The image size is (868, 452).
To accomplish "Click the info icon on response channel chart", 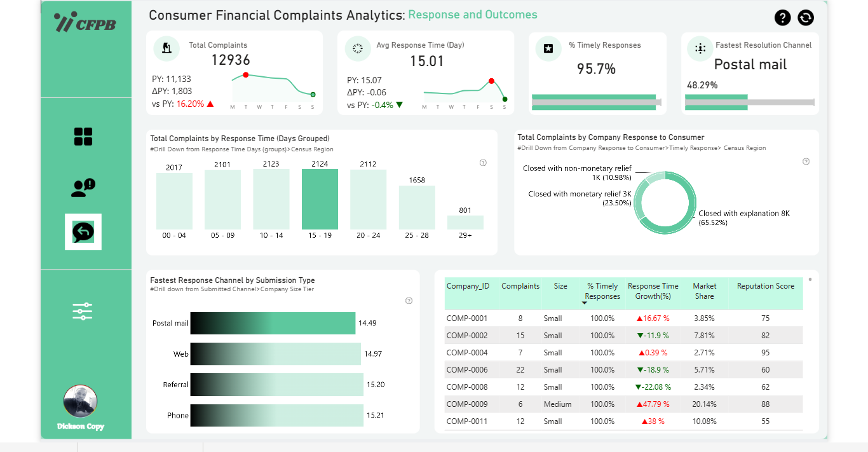I will click(x=409, y=301).
